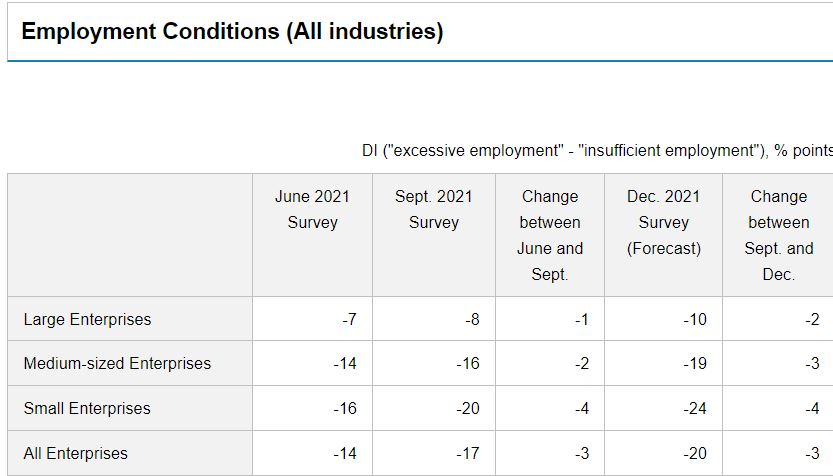Select All Enterprises Sept. 2021 value -17

click(468, 454)
